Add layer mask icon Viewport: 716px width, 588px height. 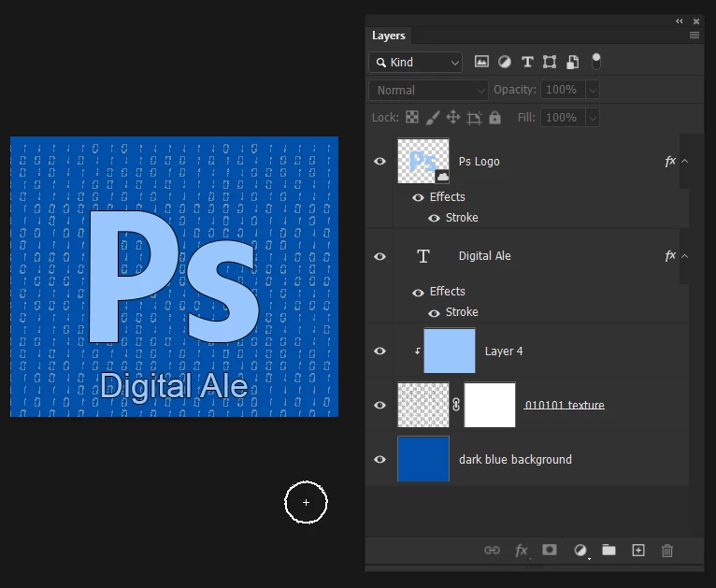click(550, 550)
